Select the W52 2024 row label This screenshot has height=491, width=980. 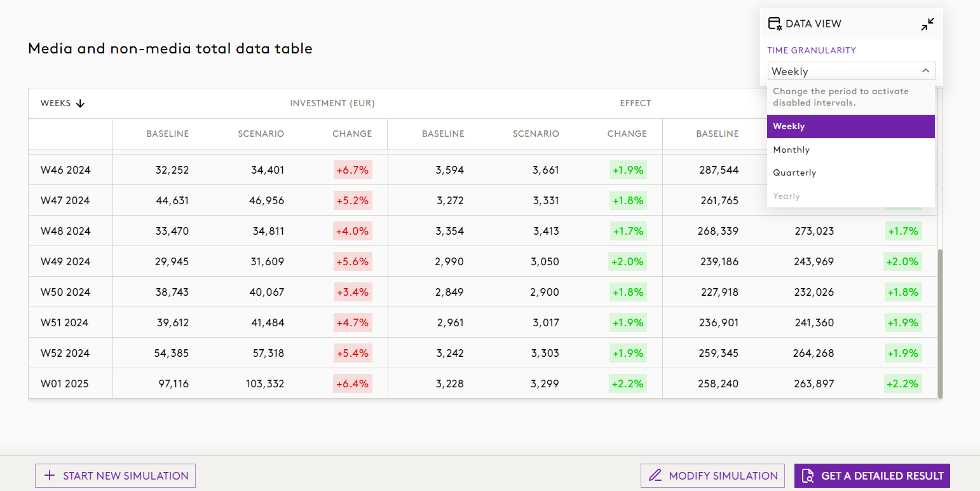[65, 354]
